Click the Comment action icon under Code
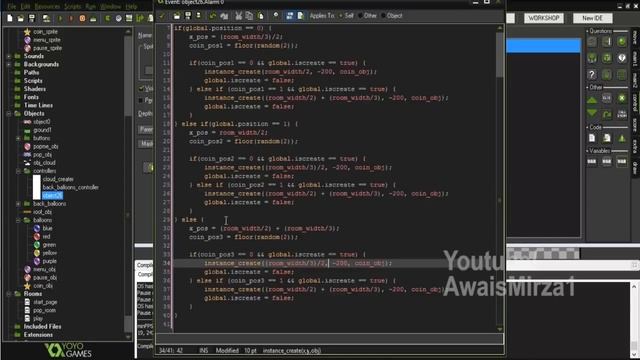The width and height of the screenshot is (640, 360). click(622, 138)
